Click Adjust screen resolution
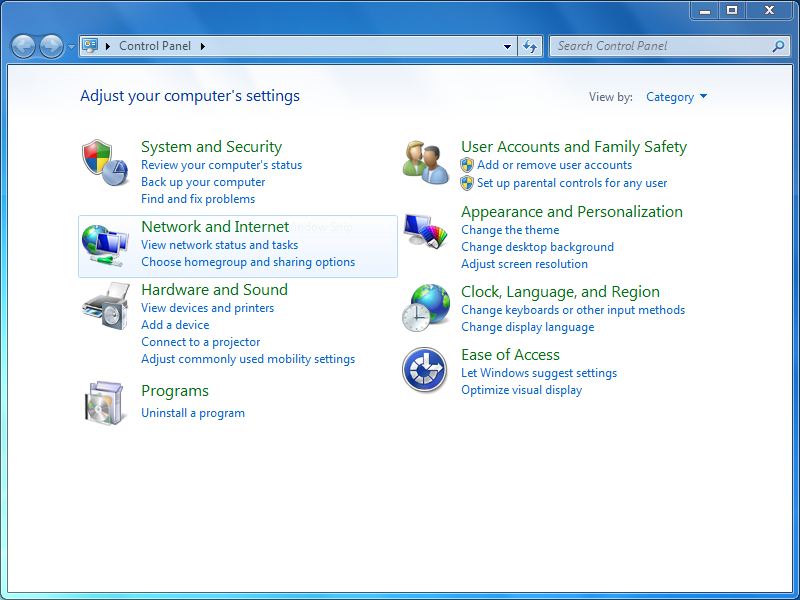800x600 pixels. point(524,264)
